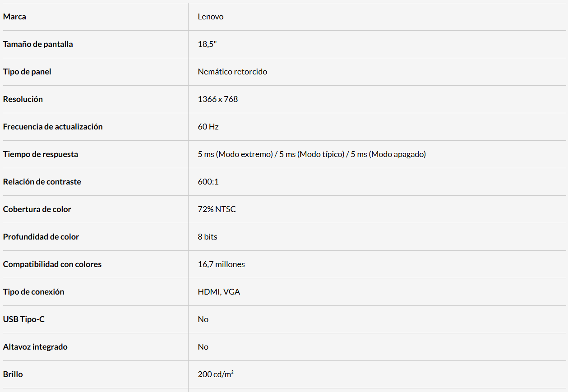Click the "1366 x 768" resolution value
Screen dimensions: 568x392
pyautogui.click(x=217, y=99)
